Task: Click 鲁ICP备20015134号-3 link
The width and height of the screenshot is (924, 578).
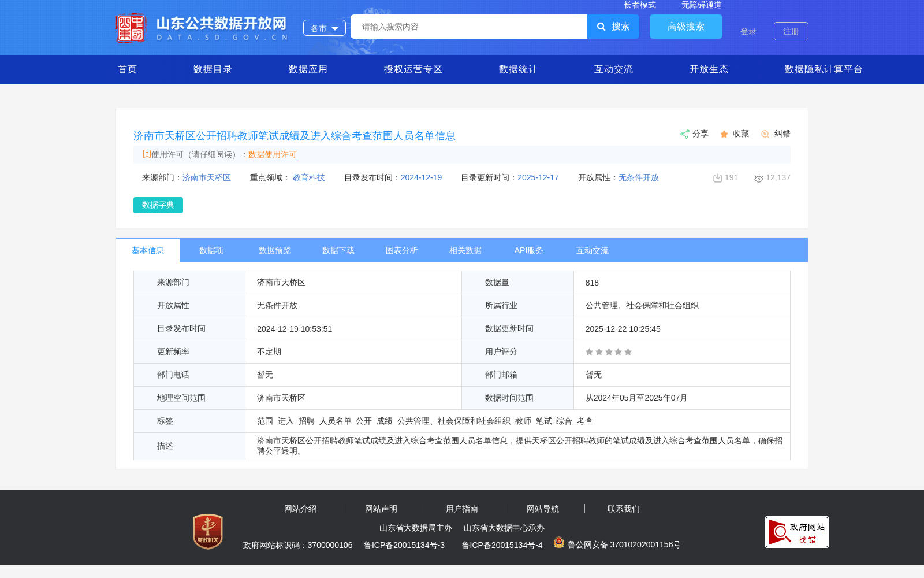Action: (x=404, y=545)
